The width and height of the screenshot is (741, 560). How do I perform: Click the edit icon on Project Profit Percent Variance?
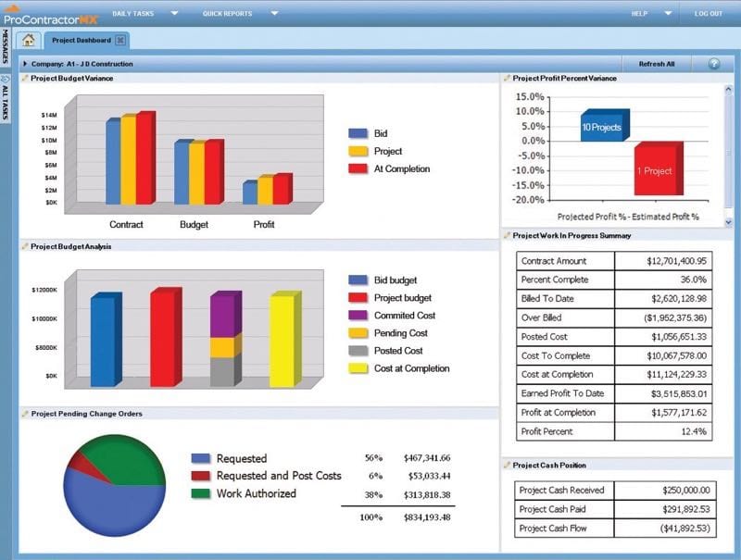coord(507,79)
